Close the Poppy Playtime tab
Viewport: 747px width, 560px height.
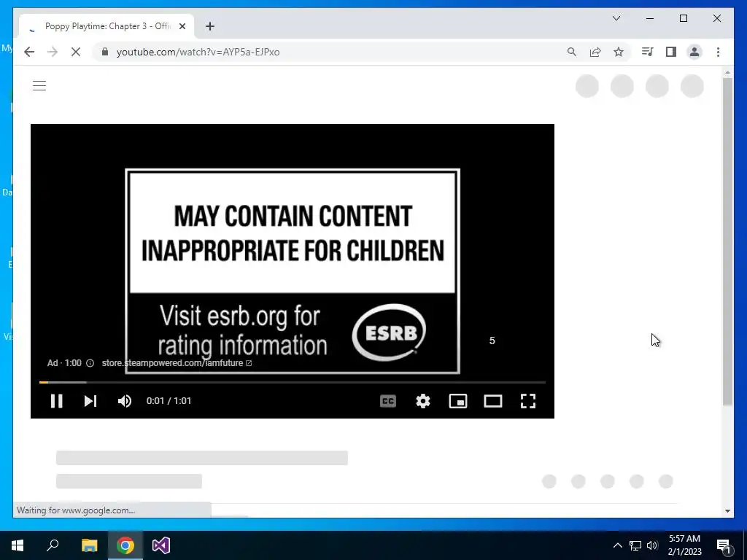click(182, 26)
